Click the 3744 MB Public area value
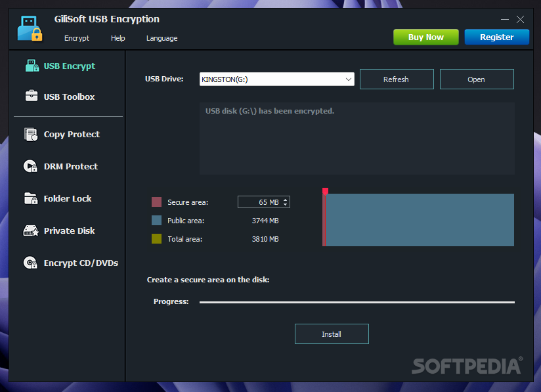 tap(265, 221)
